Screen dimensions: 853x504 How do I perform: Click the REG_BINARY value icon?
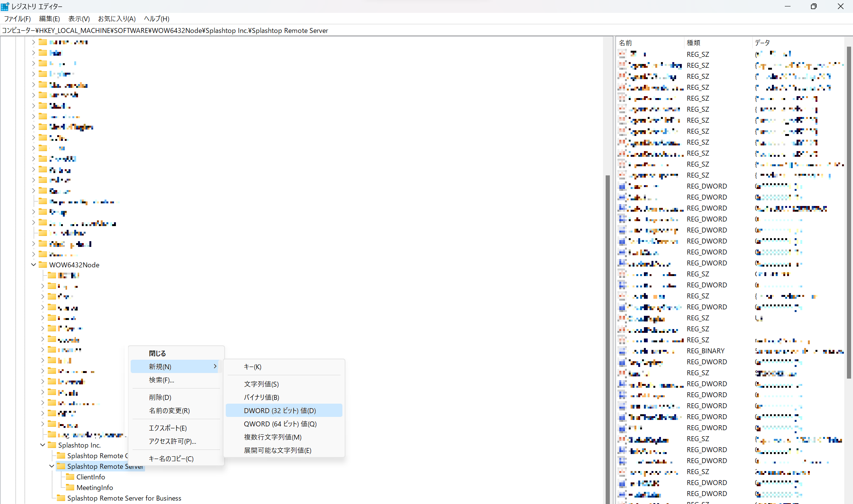click(622, 351)
